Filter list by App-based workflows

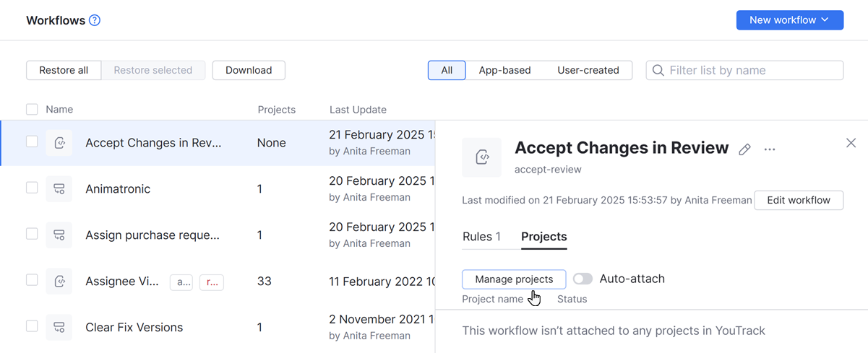click(x=504, y=70)
